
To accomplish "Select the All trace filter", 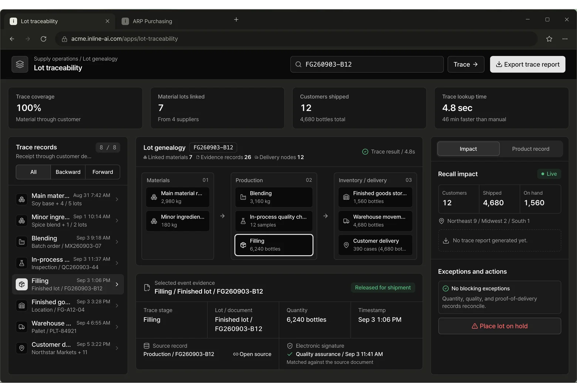I will 33,172.
